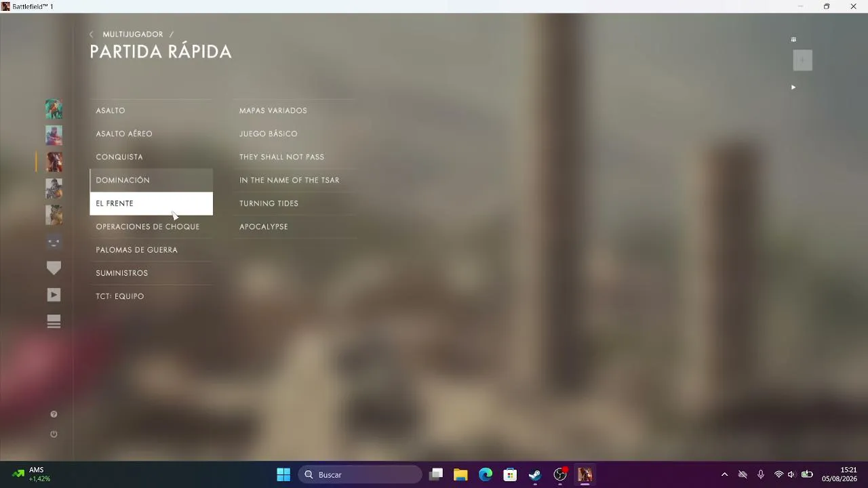Screen dimensions: 868x488
Task: Open the video play icon in the sidebar
Action: point(54,295)
